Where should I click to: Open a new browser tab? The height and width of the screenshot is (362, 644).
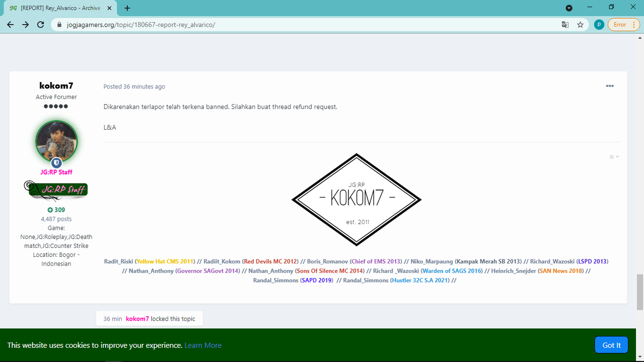(x=127, y=8)
